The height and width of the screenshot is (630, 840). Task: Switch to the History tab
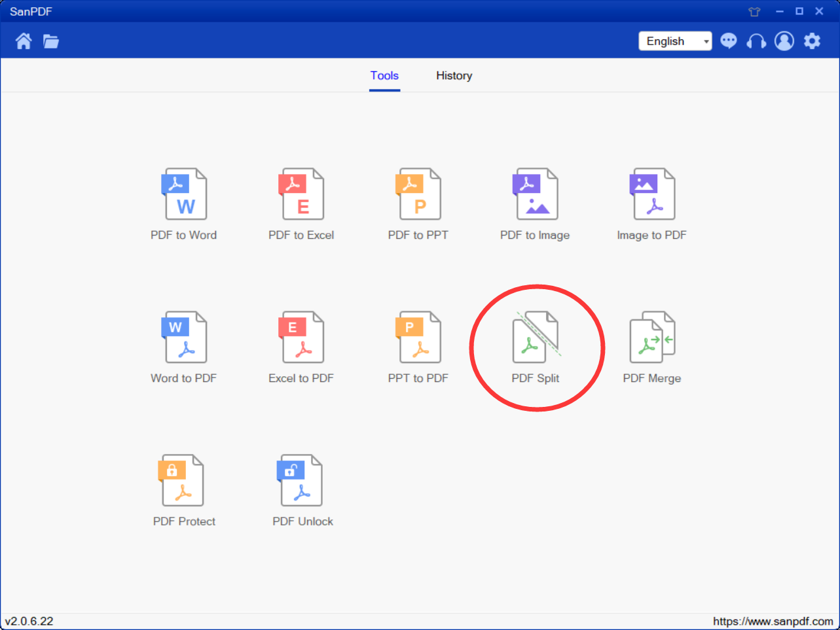click(454, 75)
